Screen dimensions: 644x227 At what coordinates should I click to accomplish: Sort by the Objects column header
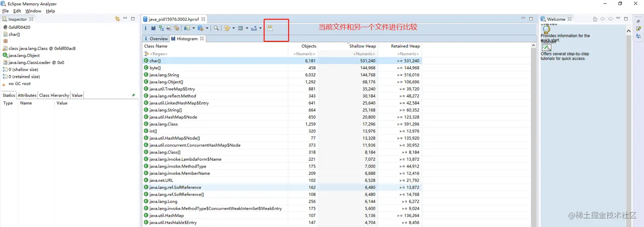tap(303, 46)
